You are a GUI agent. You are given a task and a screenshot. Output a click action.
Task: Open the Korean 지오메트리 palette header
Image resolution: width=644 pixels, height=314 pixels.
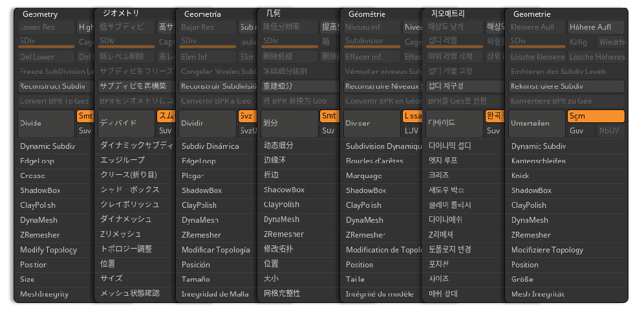(447, 13)
